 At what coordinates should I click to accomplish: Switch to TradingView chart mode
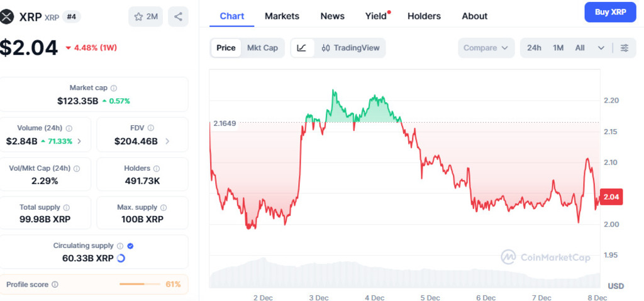352,48
